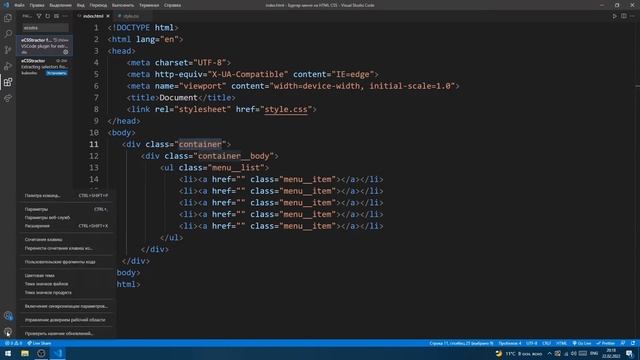The image size is (640, 360).
Task: Close the index.html tab
Action: 108,16
